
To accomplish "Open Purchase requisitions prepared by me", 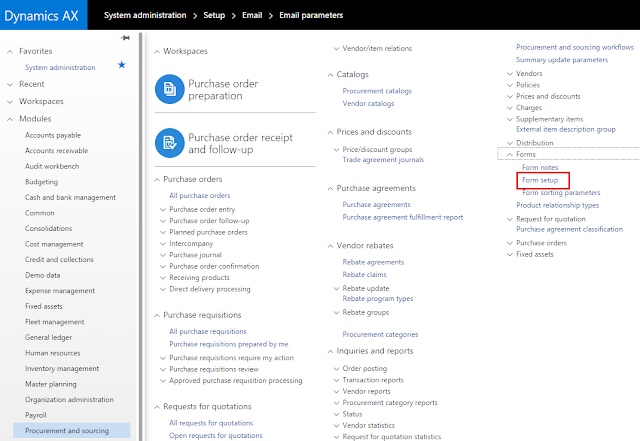I will [229, 344].
